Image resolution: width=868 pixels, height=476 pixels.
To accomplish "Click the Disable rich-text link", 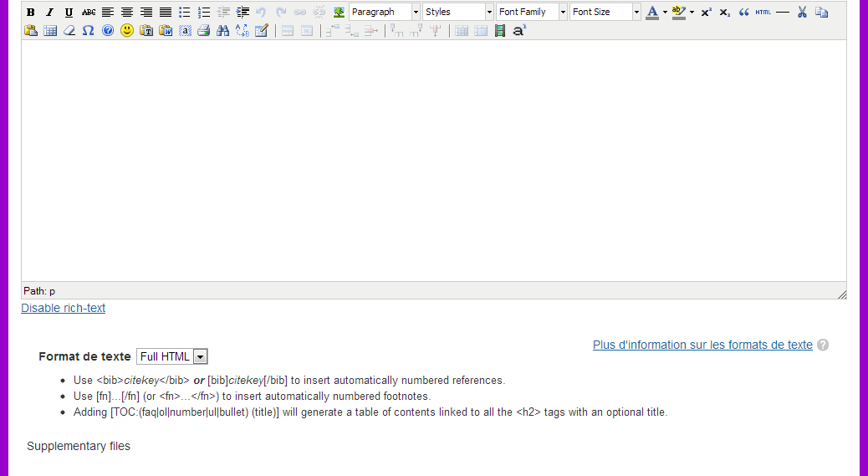I will pos(64,309).
